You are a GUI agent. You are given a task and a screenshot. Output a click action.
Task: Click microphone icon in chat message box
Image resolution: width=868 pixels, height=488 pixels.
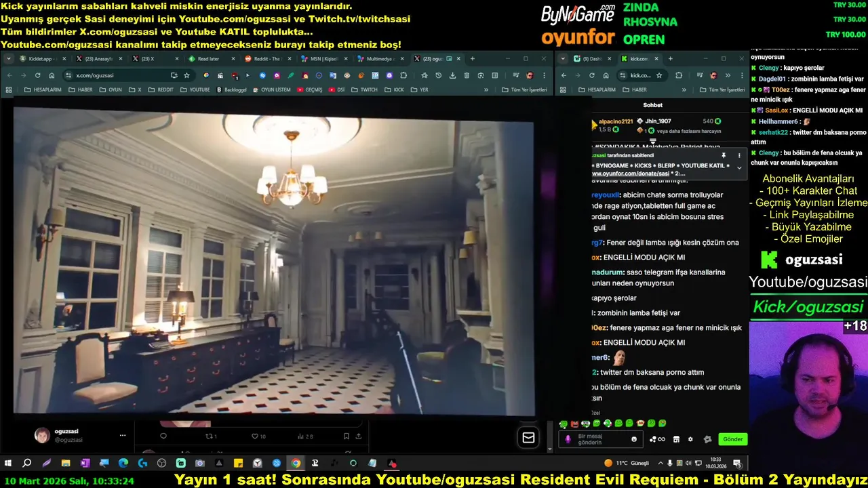coord(568,439)
